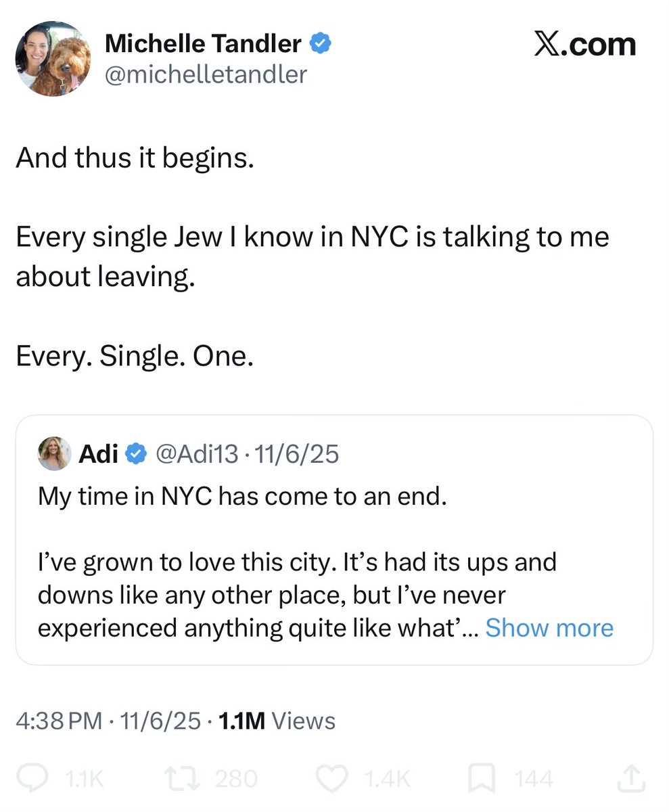This screenshot has height=812, width=669.
Task: Expand quoted tweet with Show more
Action: pos(549,628)
